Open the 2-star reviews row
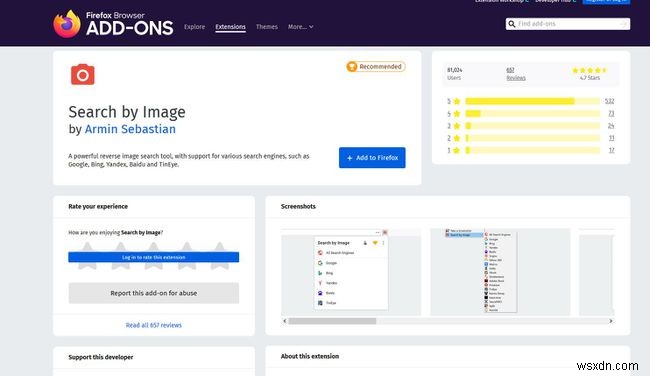This screenshot has height=376, width=650. pyautogui.click(x=531, y=138)
